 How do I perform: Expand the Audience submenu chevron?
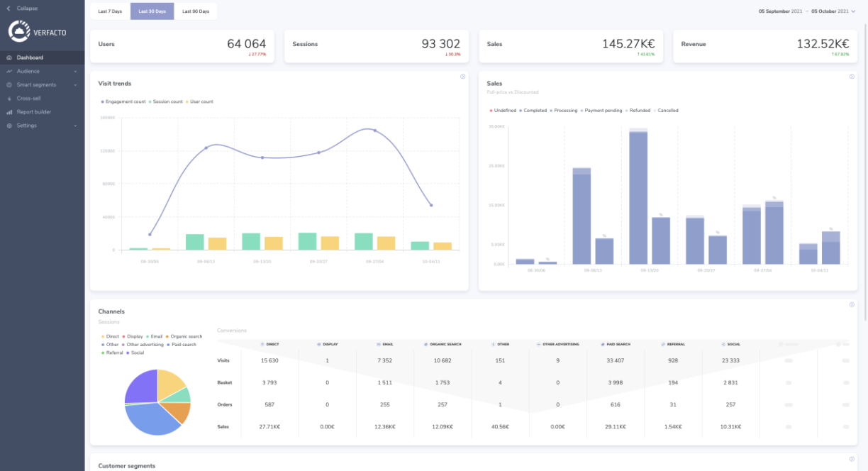(x=75, y=71)
